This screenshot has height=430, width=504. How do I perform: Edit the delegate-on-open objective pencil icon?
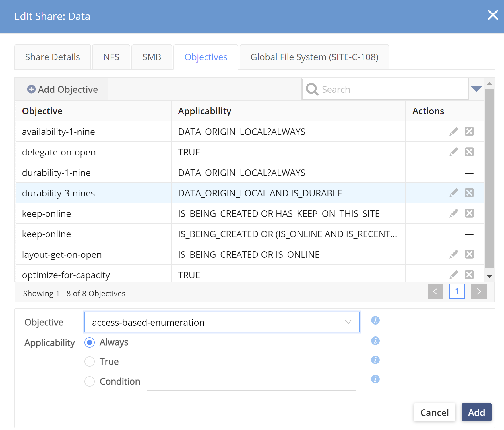pyautogui.click(x=454, y=152)
